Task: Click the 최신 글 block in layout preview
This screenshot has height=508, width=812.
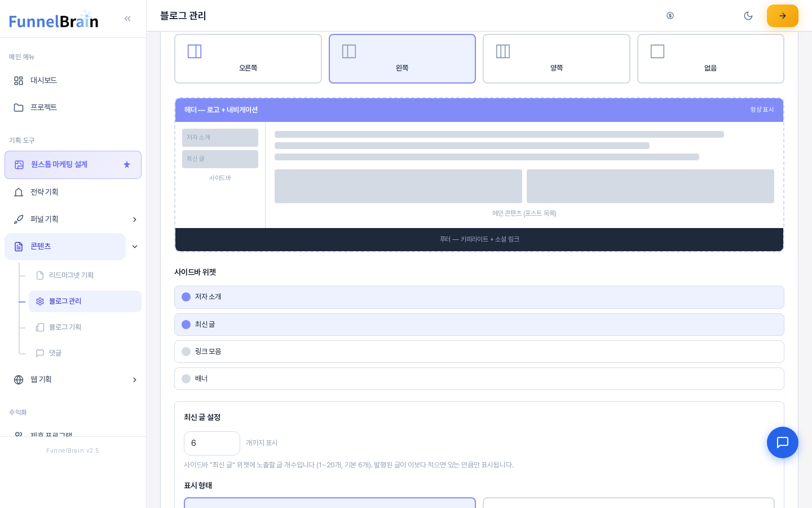Action: (x=220, y=159)
